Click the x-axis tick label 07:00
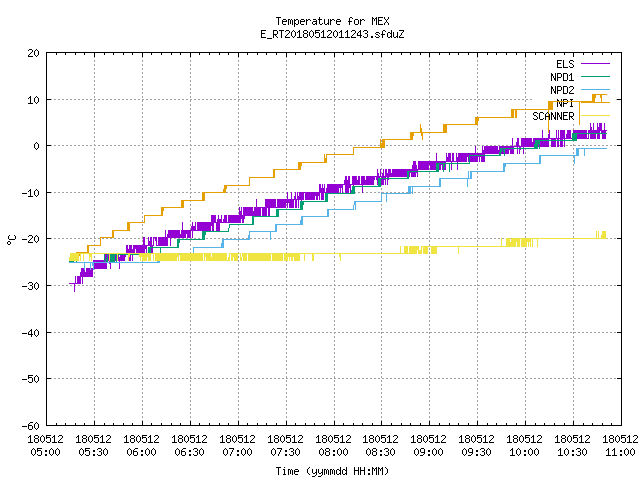640x480 pixels. 237,452
